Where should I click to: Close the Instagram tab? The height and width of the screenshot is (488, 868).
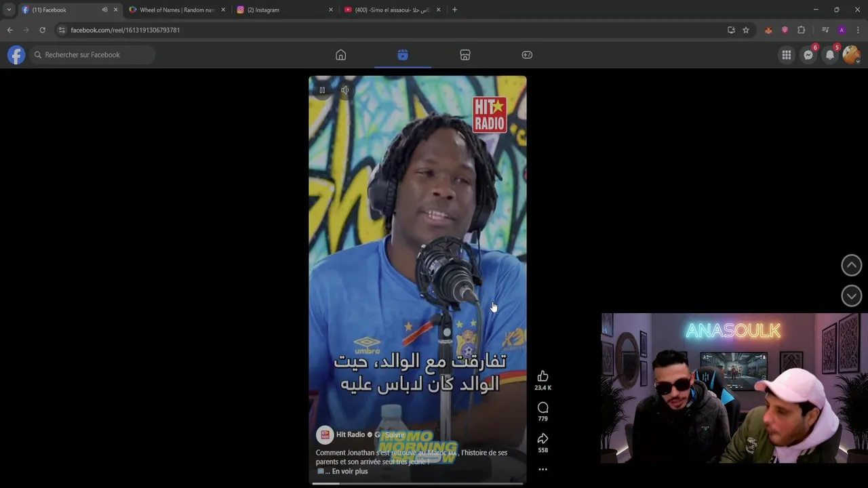(x=331, y=9)
